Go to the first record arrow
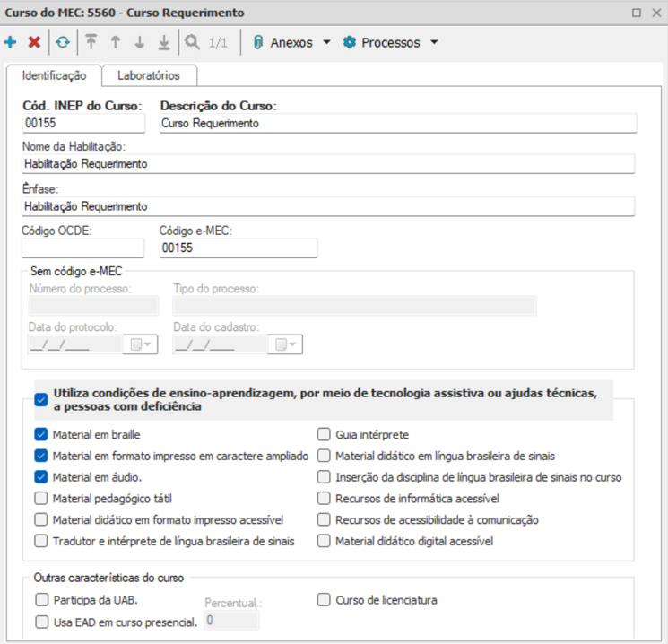This screenshot has width=668, height=644. pyautogui.click(x=91, y=42)
